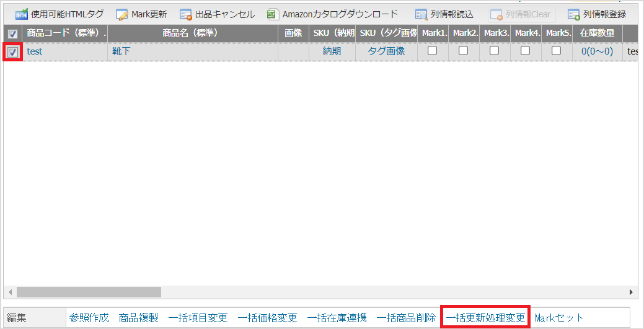Open the test product code link
644x329 pixels.
click(35, 51)
